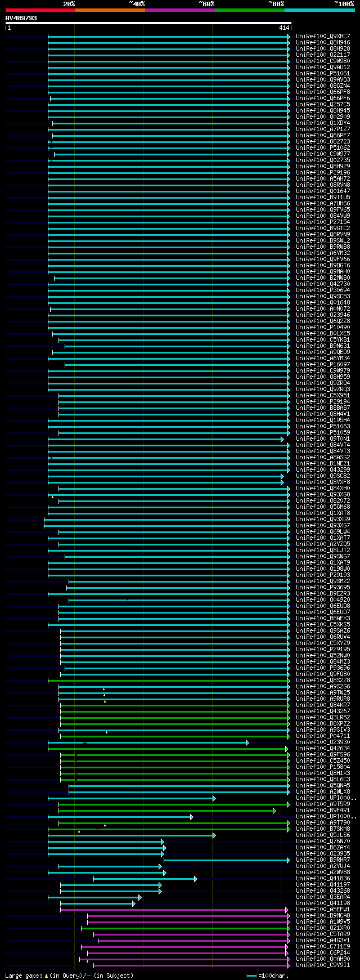Open hit UniRef100_Q9XHC7
The height and width of the screenshot is (980, 360).
323,37
